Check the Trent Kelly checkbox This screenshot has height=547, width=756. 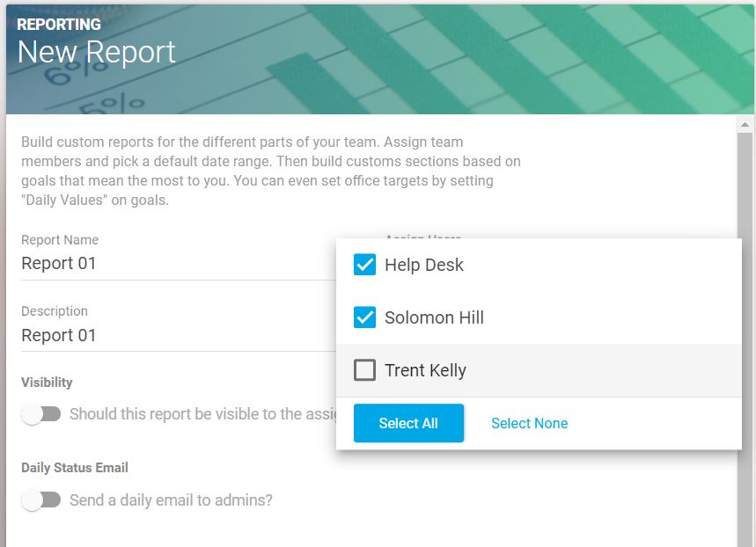pyautogui.click(x=364, y=370)
